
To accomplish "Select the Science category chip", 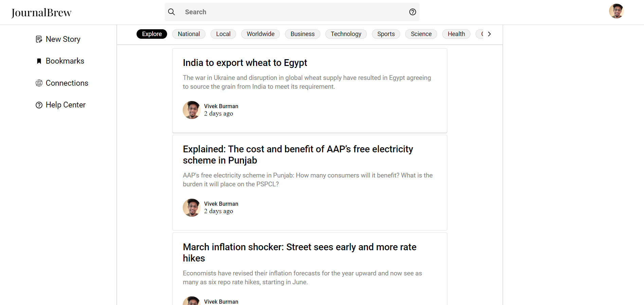I will pyautogui.click(x=421, y=34).
